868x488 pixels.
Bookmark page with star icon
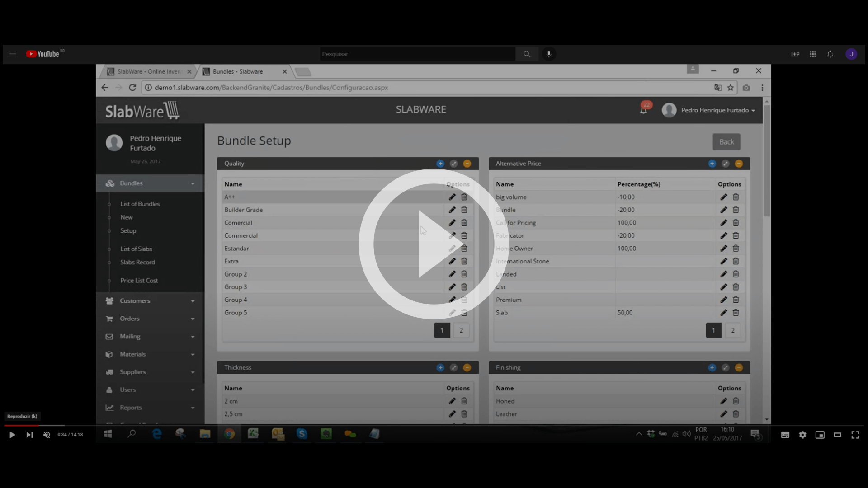731,88
